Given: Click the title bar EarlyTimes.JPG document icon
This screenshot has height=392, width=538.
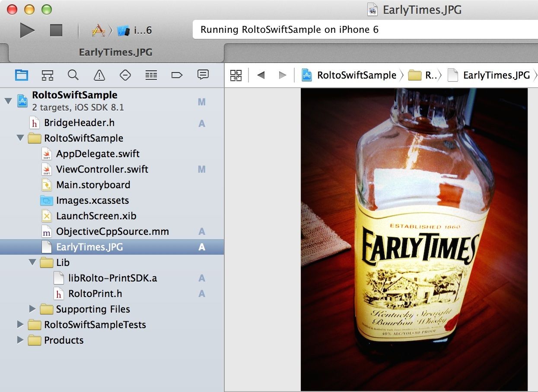Looking at the screenshot, I should click(373, 9).
